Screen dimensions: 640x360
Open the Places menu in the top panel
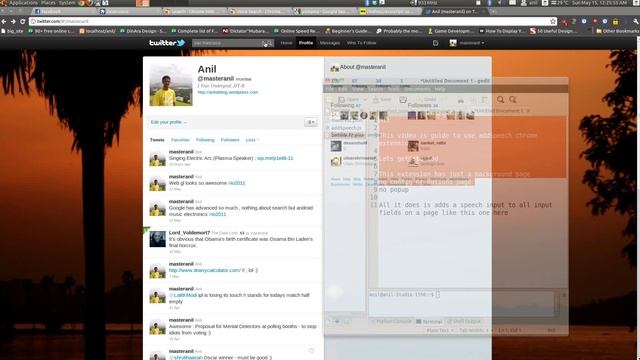pyautogui.click(x=48, y=3)
